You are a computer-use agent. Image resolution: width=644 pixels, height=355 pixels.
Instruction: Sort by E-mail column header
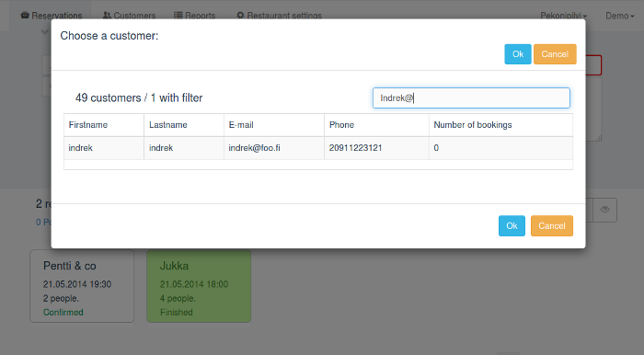click(274, 125)
